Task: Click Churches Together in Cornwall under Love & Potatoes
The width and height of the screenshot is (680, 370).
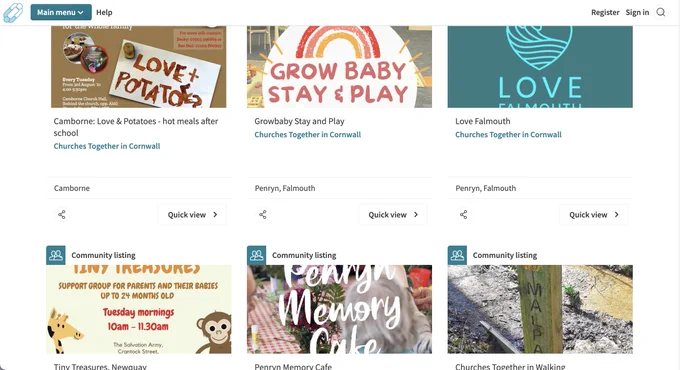Action: point(107,146)
